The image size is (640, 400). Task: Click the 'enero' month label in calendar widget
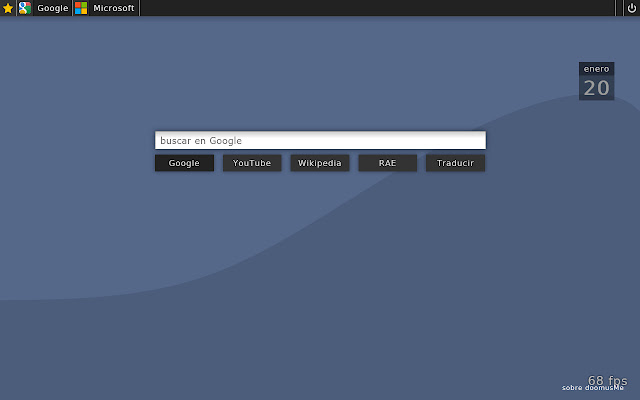(596, 69)
